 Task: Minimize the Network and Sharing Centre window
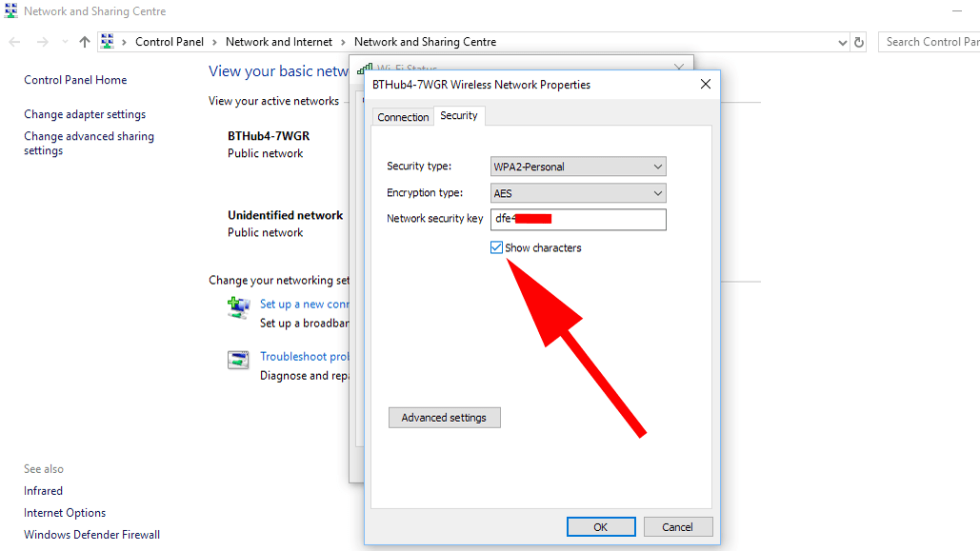(957, 11)
